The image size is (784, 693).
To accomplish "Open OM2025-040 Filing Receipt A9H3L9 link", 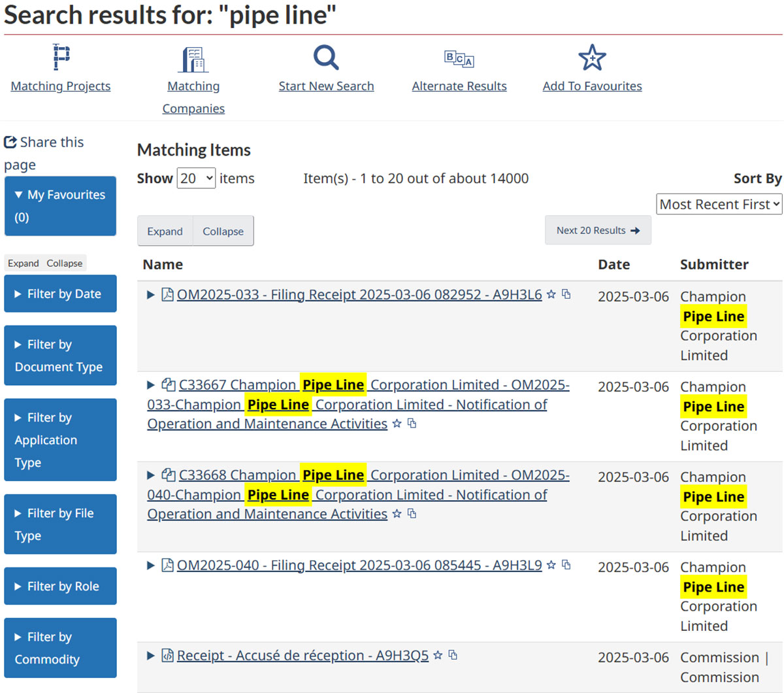I will pos(359,566).
